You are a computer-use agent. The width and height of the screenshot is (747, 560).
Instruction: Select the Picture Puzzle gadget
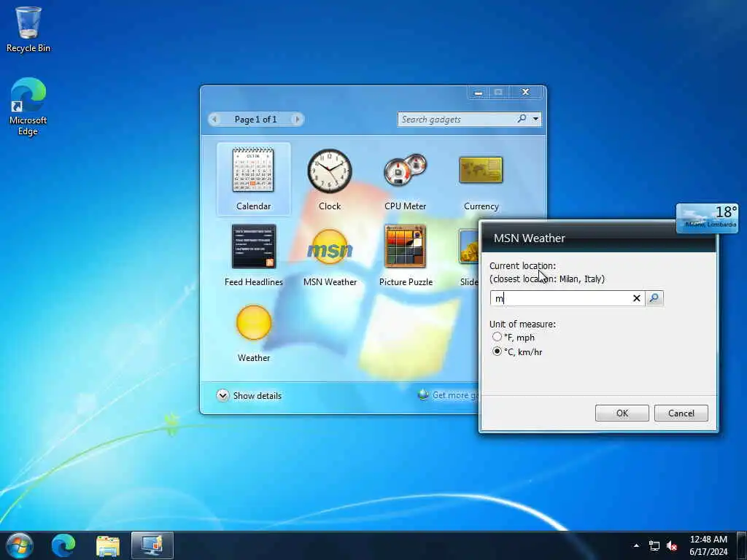pyautogui.click(x=406, y=255)
